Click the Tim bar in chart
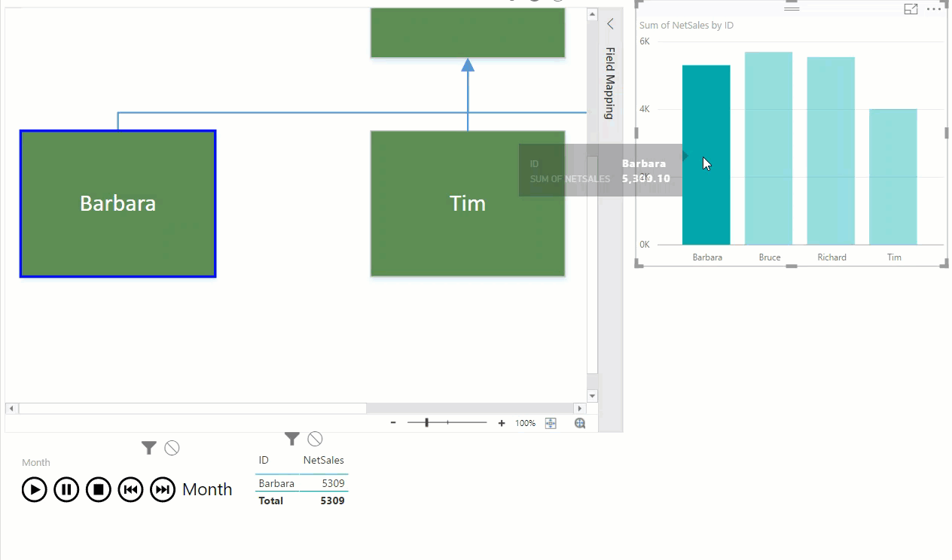 [x=893, y=177]
